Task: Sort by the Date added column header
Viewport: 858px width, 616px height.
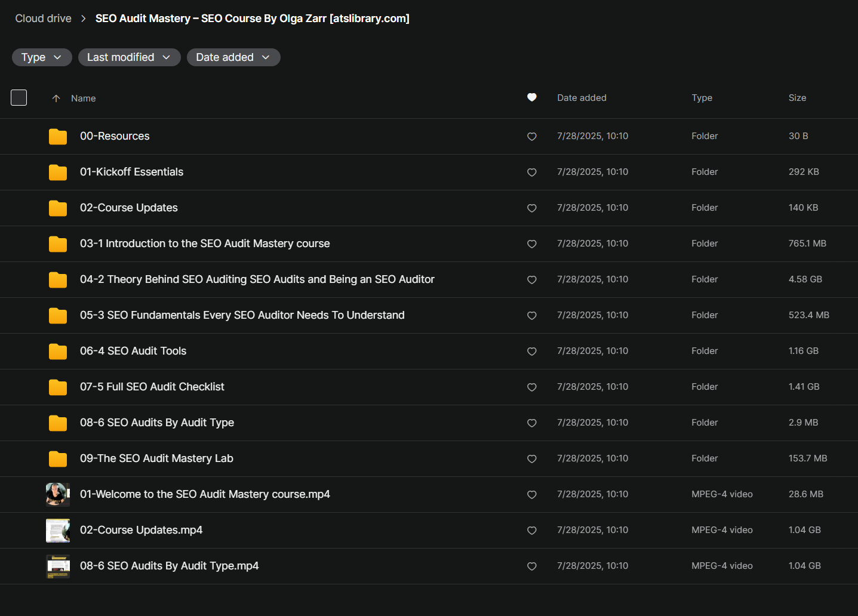Action: tap(582, 98)
